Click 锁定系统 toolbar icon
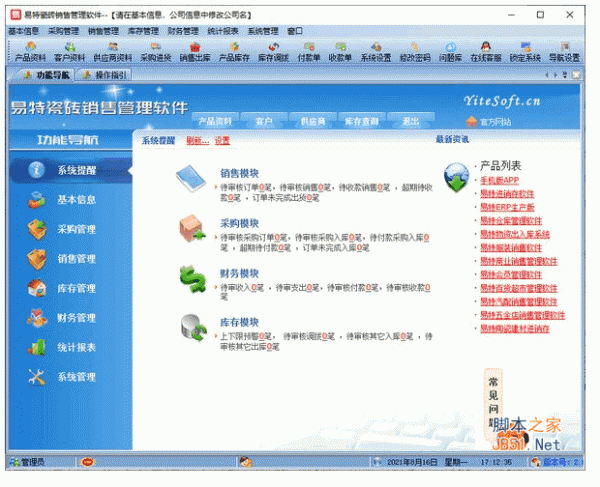This screenshot has height=487, width=600. [x=525, y=52]
